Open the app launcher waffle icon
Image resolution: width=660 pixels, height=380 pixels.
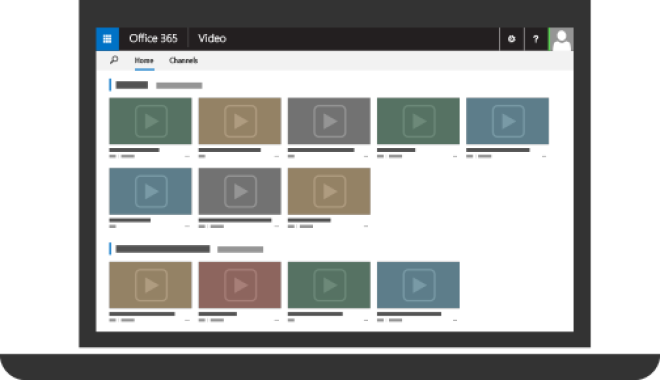point(107,39)
